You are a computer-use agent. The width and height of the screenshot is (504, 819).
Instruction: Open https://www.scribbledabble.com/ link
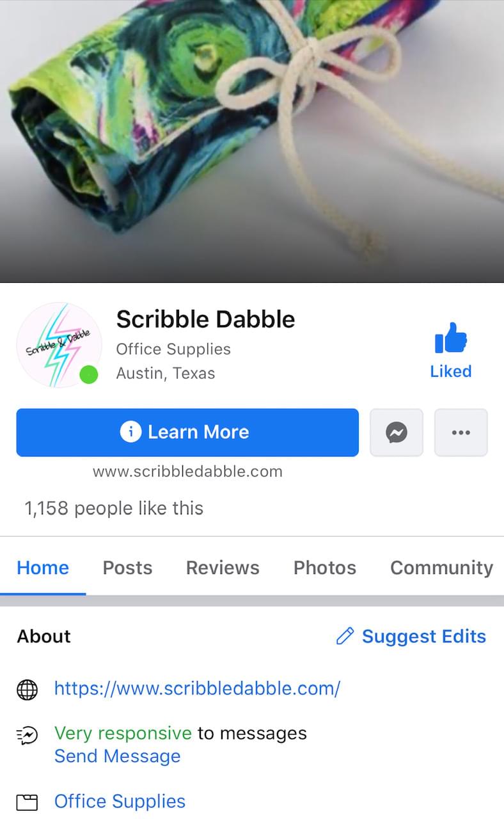point(197,688)
